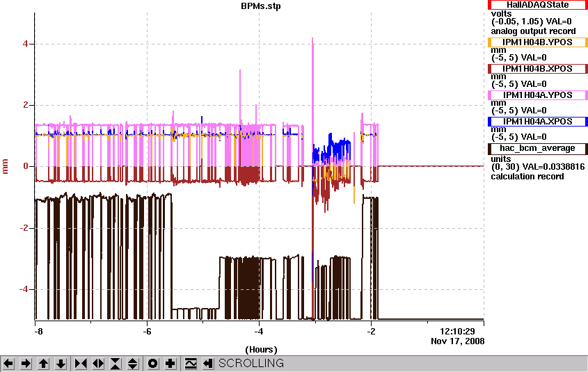
Task: Click the 'calculation record' description text
Action: (527, 177)
